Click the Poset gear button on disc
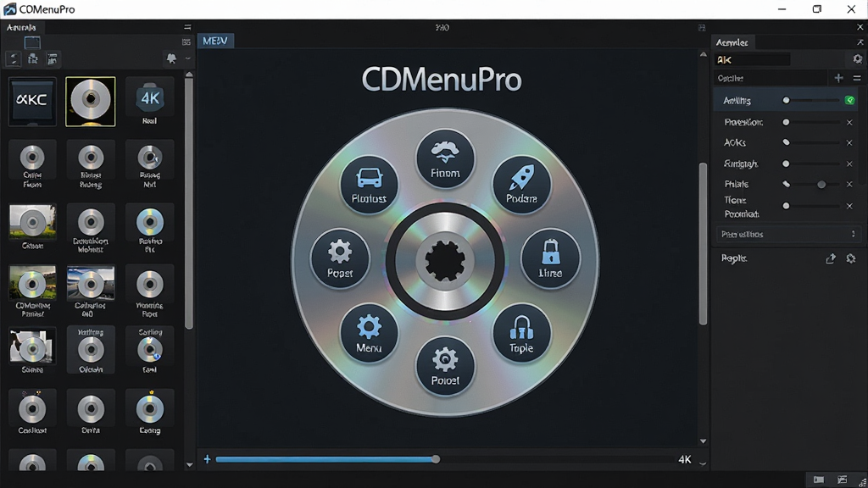The height and width of the screenshot is (488, 868). point(340,259)
